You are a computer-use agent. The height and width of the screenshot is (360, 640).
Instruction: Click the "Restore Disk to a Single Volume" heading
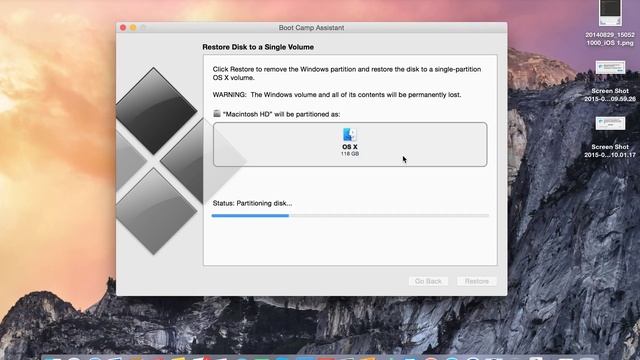pos(258,47)
